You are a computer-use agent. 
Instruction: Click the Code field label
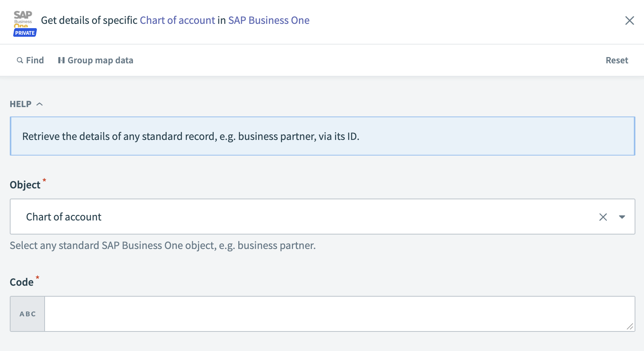click(22, 282)
